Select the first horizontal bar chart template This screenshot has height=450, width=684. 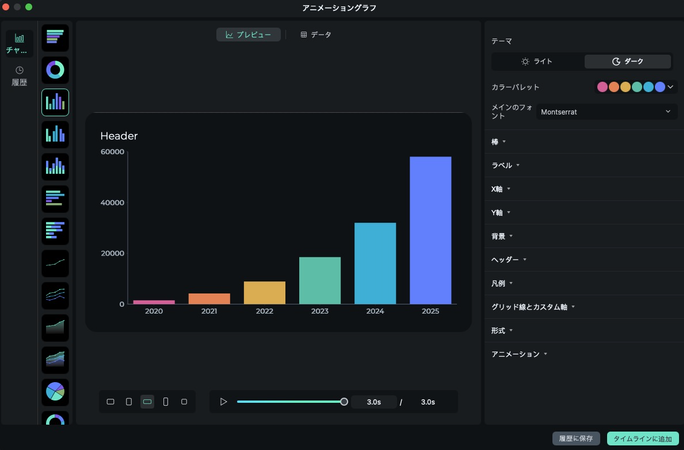pyautogui.click(x=55, y=38)
